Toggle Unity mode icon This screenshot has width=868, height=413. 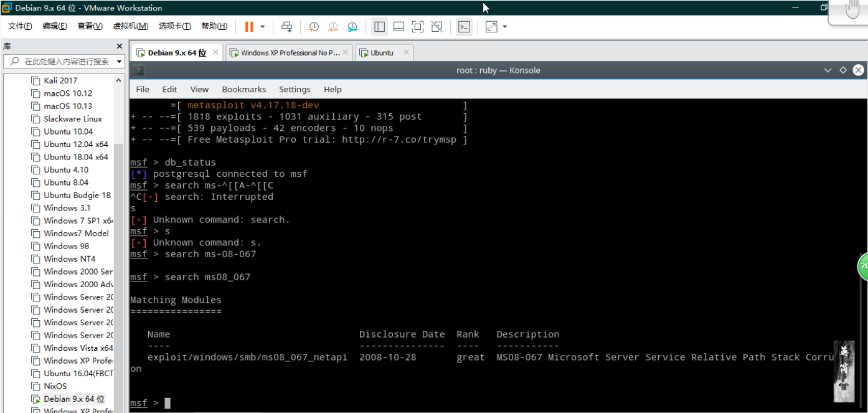coord(437,27)
